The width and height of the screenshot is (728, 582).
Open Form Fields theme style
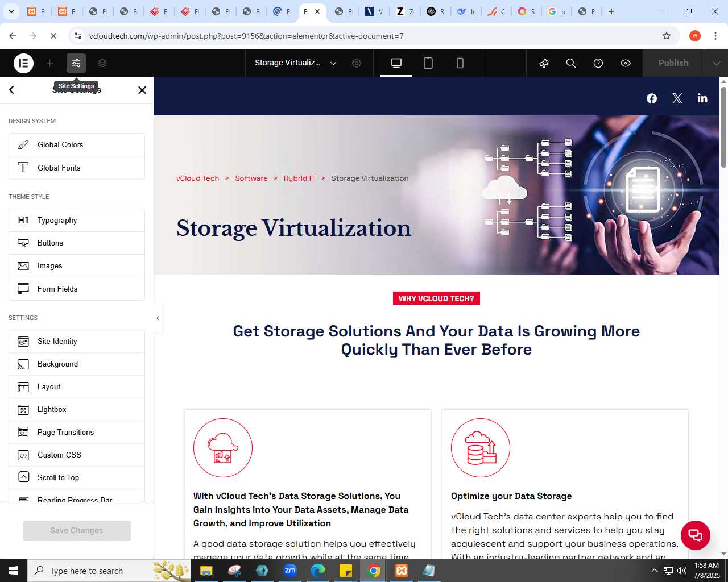point(77,289)
